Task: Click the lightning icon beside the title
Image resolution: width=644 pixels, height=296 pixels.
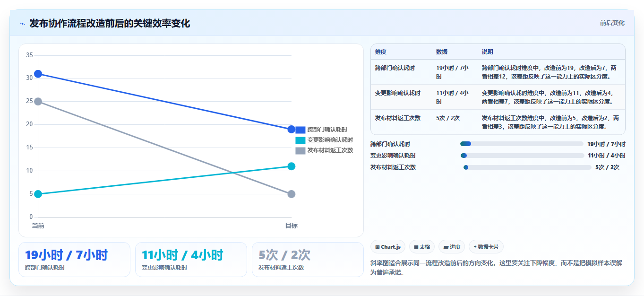Action: coord(22,24)
